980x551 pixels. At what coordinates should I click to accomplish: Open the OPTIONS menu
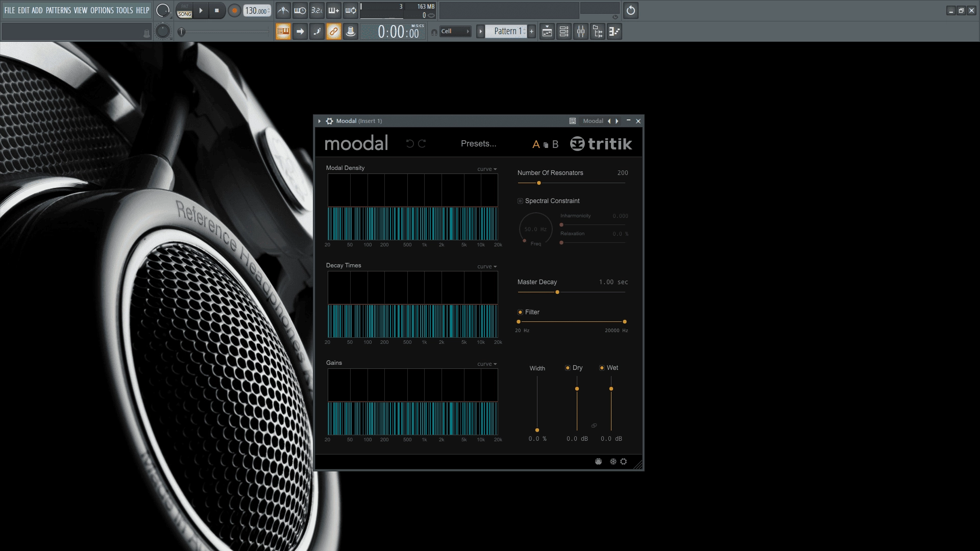tap(102, 10)
